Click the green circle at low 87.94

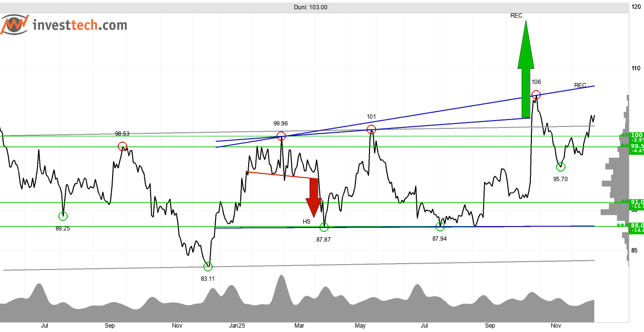[x=440, y=227]
